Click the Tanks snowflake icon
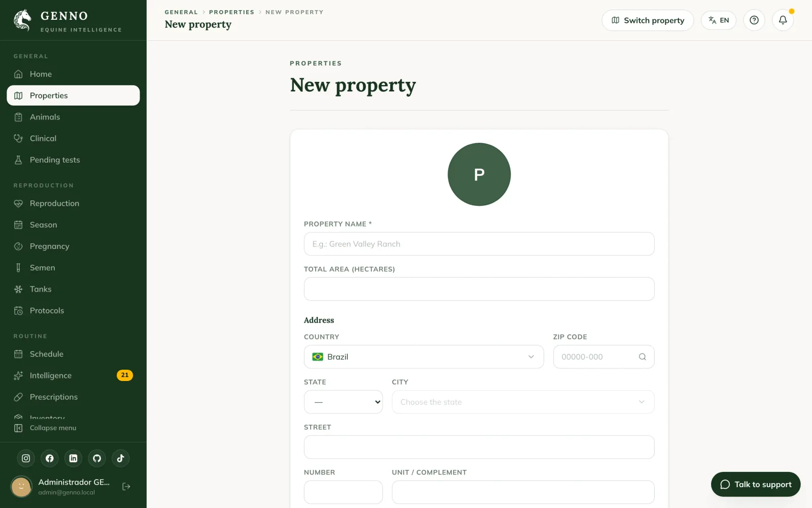The height and width of the screenshot is (508, 812). pos(18,289)
